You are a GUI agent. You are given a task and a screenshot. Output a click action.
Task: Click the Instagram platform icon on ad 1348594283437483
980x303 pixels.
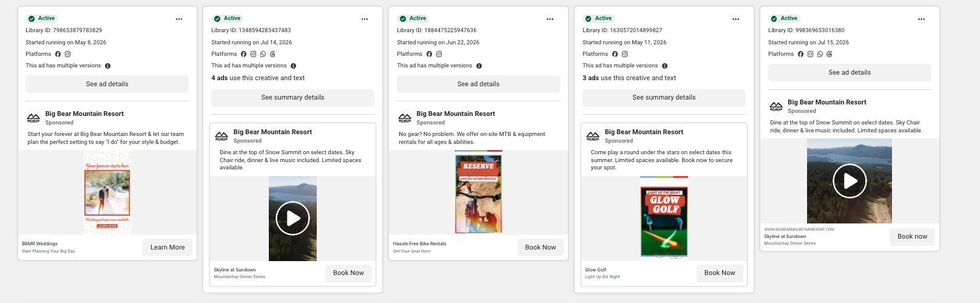click(x=254, y=54)
